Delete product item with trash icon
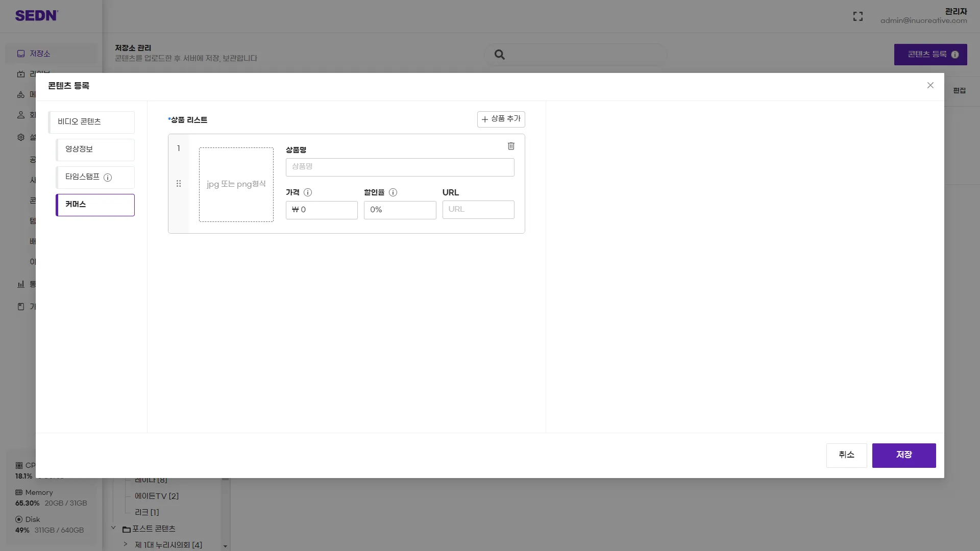 tap(511, 146)
